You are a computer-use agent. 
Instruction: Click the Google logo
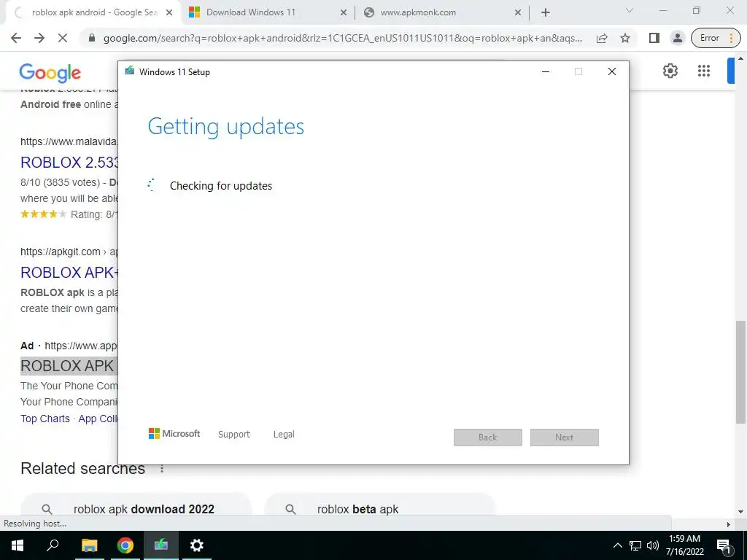50,73
